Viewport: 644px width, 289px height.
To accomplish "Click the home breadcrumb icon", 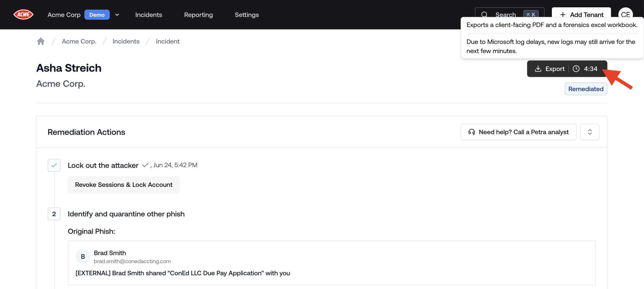I will [x=41, y=41].
